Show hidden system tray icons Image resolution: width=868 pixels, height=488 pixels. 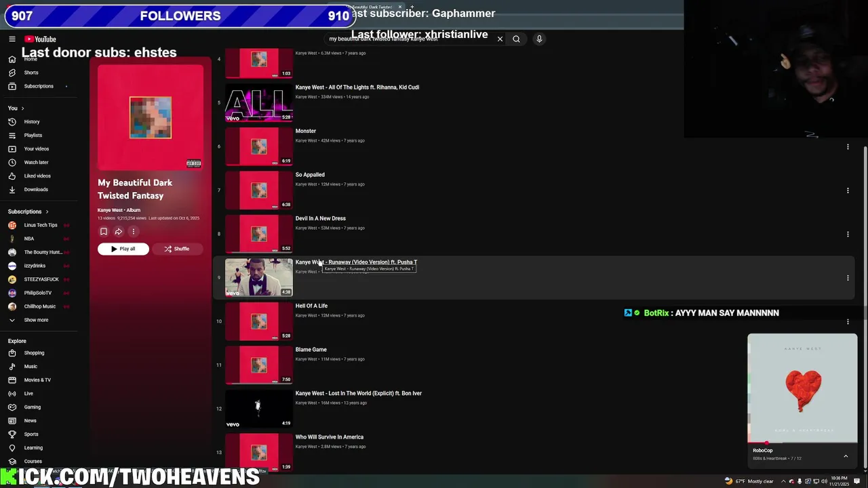[x=783, y=481]
